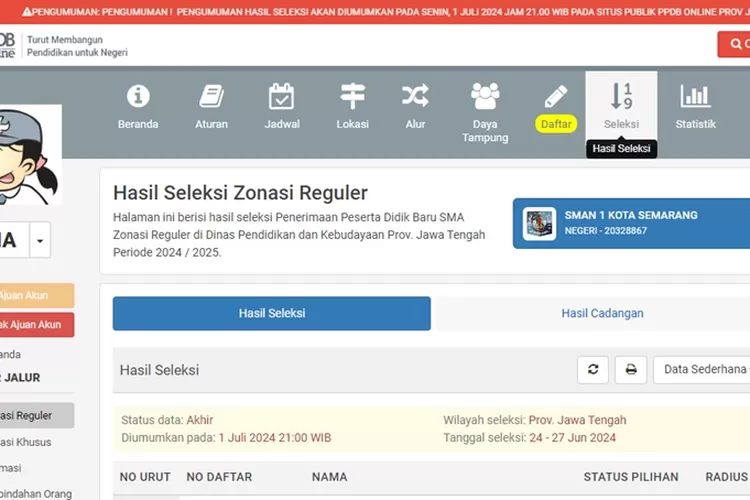
Task: Click the NAMA column header
Action: point(330,477)
